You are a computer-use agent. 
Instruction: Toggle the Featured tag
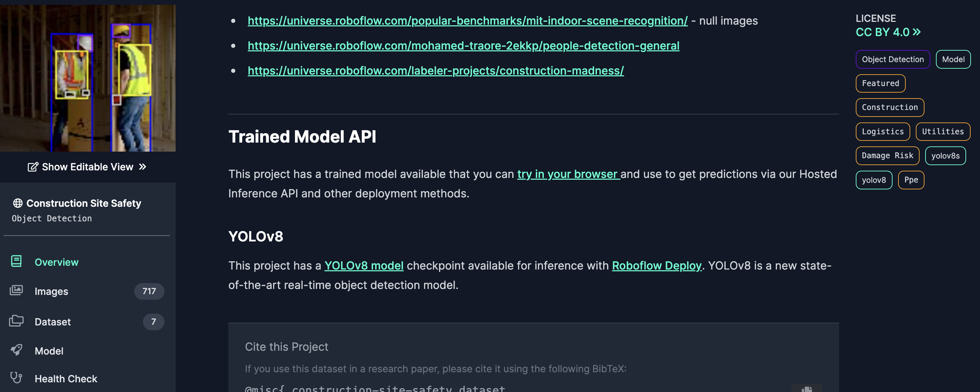[880, 83]
